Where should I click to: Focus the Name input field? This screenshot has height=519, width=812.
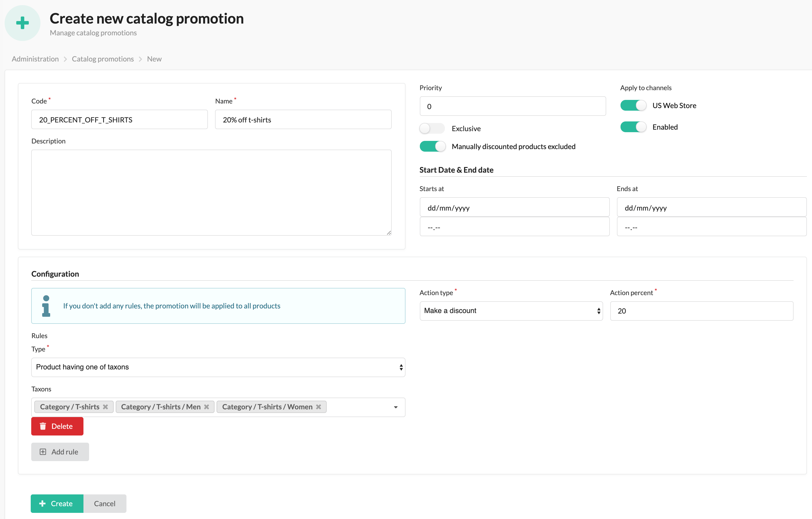pyautogui.click(x=303, y=119)
